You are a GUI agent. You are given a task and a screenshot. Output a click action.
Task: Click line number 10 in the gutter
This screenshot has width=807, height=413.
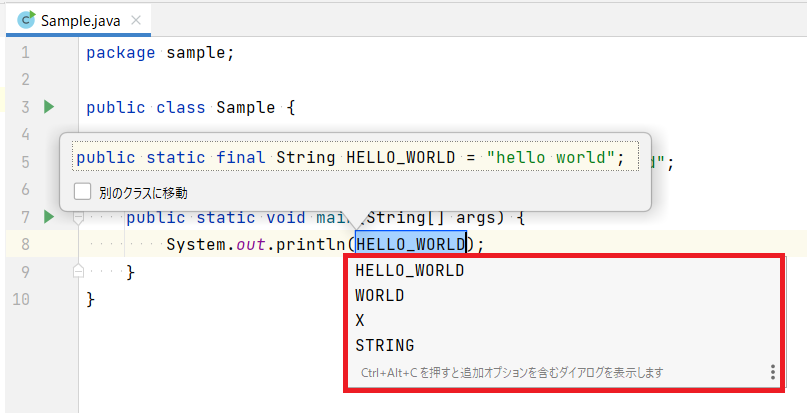tap(21, 299)
